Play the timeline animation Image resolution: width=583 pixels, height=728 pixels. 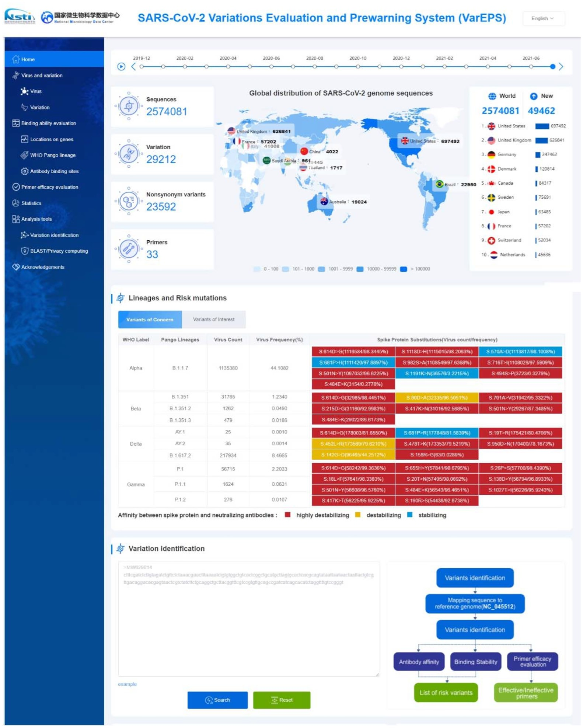121,67
